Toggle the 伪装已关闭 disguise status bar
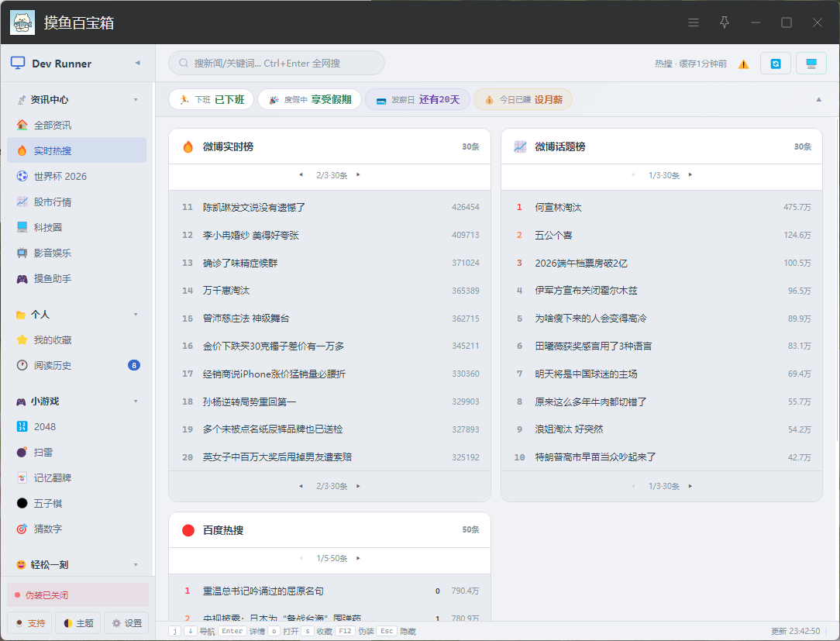 [x=77, y=595]
